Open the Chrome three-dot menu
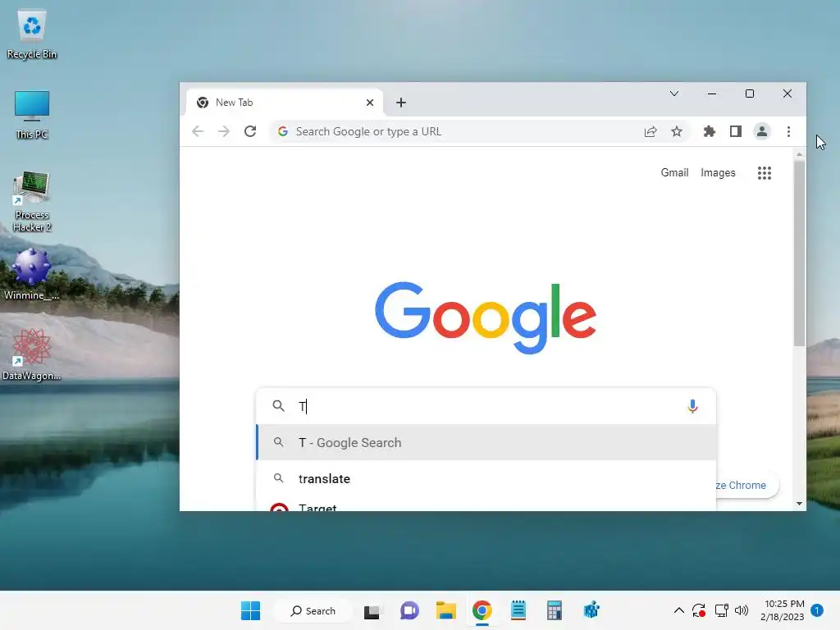Image resolution: width=840 pixels, height=630 pixels. (788, 131)
